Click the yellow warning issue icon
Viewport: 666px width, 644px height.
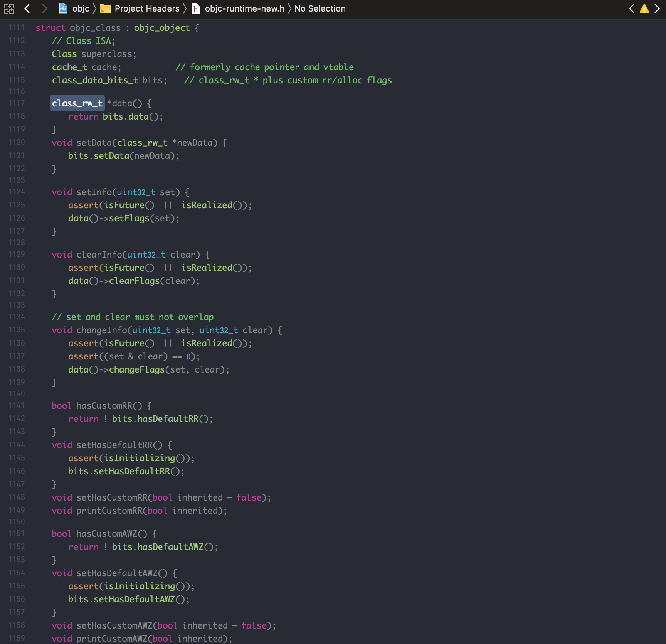[x=644, y=8]
